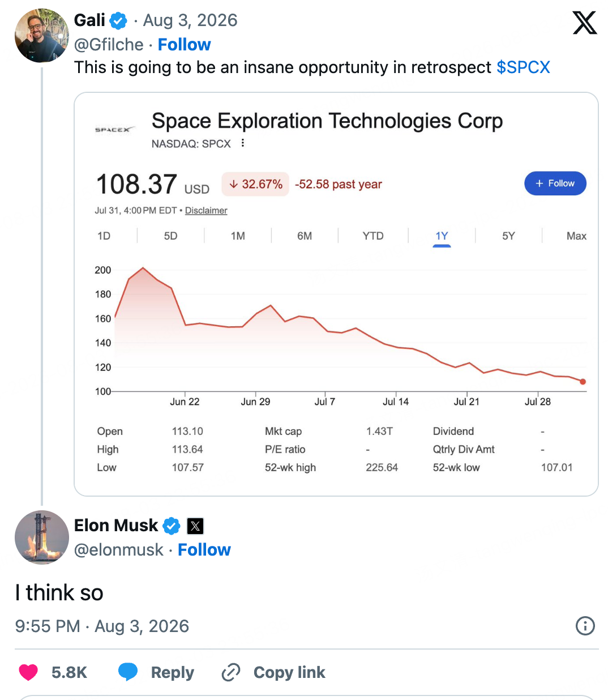Open the three-dot menu next to NASDAQ: SPCX
Image resolution: width=608 pixels, height=700 pixels.
tap(243, 143)
